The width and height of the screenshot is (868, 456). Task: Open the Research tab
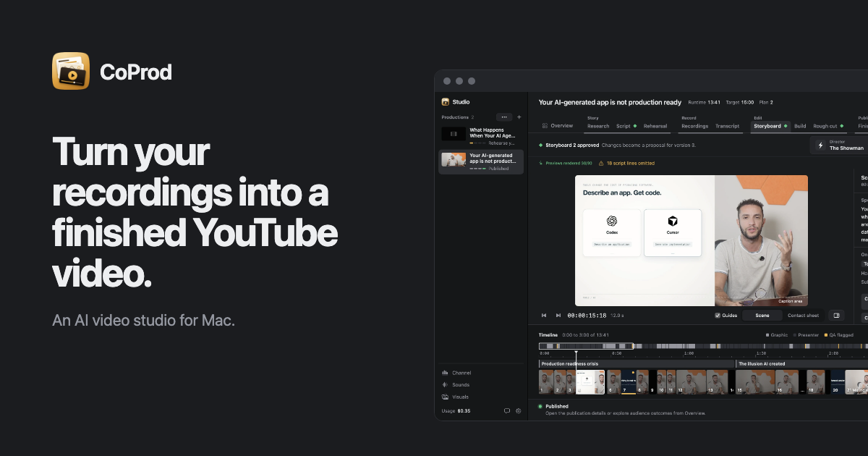[598, 126]
